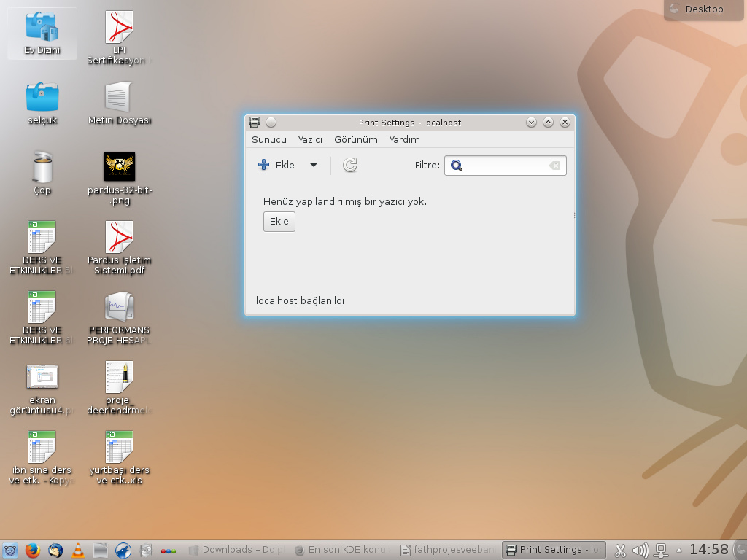Click the refresh icon in the printer toolbar

(350, 166)
